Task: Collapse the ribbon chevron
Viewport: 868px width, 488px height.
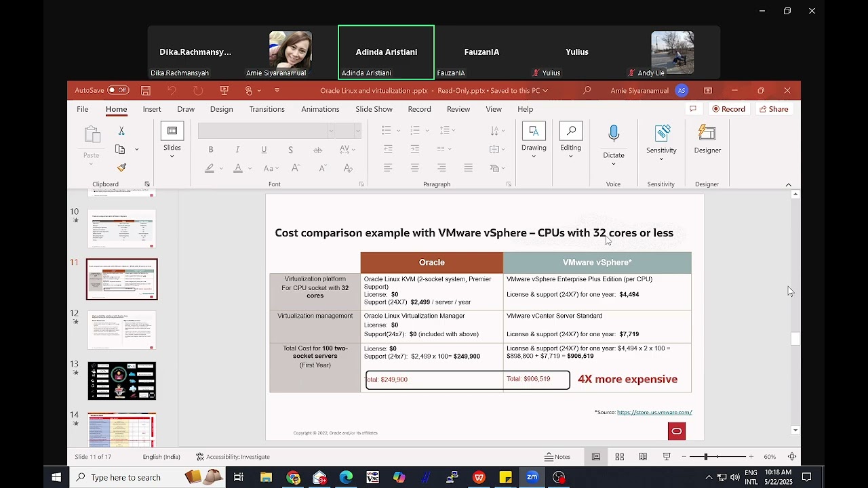Action: 788,184
